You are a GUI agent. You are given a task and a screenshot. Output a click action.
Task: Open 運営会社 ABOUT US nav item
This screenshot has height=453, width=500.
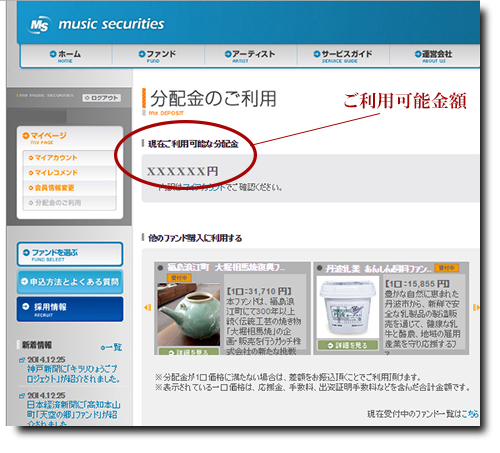click(x=434, y=56)
